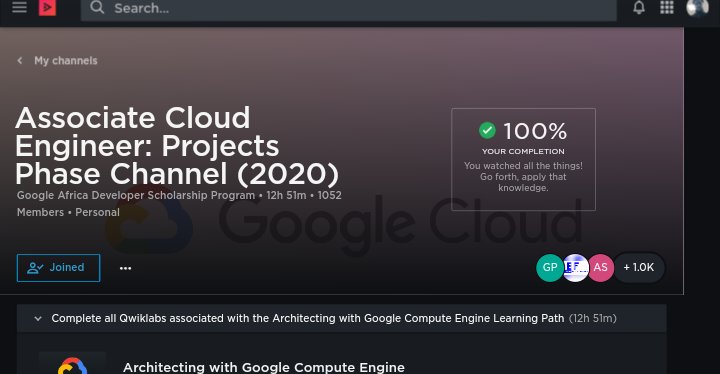Click the back chevron beside My channels
This screenshot has width=720, height=374.
tap(20, 61)
